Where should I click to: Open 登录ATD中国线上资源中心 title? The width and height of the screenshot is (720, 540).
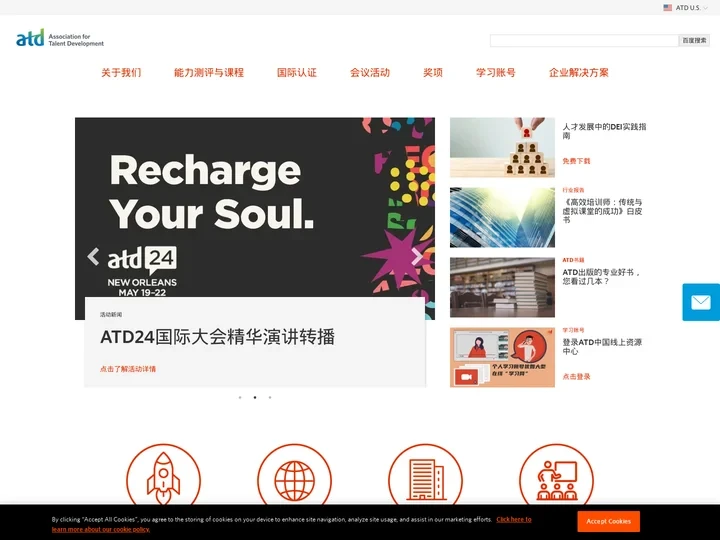point(602,347)
